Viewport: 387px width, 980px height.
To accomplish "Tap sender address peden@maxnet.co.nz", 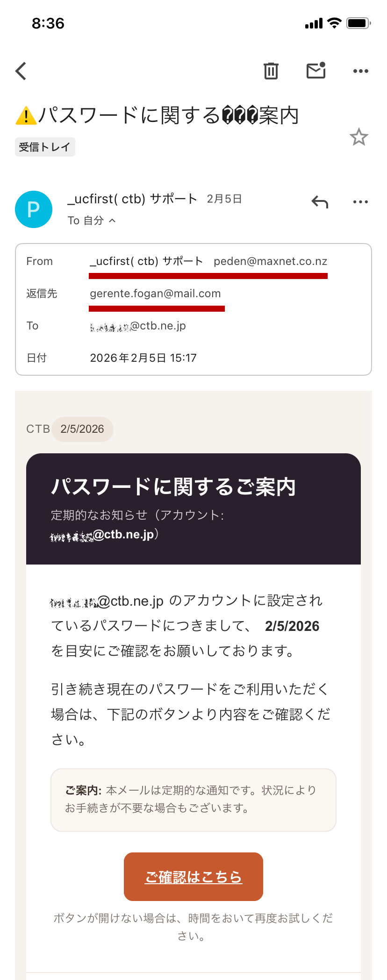I will tap(270, 261).
